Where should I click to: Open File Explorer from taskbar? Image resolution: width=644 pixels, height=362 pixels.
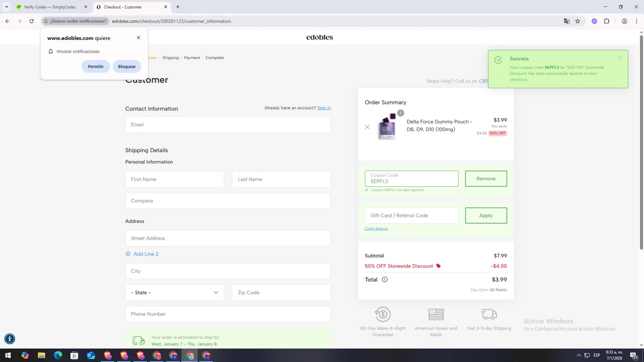[41, 355]
